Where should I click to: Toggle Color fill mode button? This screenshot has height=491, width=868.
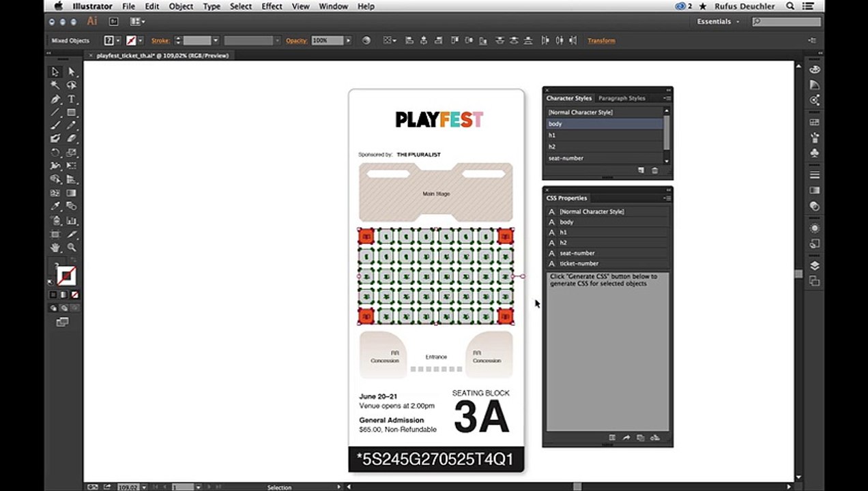(53, 295)
